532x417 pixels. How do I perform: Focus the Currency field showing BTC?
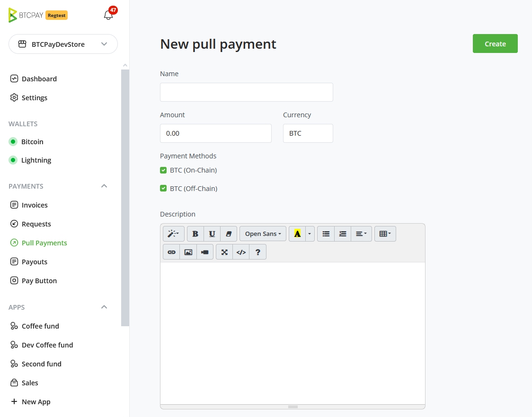click(x=308, y=133)
